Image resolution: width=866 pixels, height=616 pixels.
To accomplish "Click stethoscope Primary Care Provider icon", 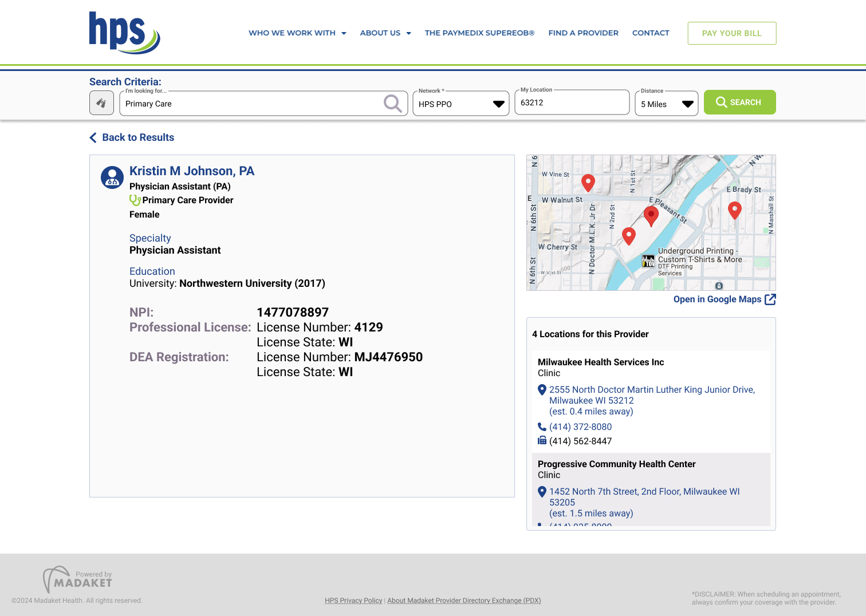I will pyautogui.click(x=135, y=200).
